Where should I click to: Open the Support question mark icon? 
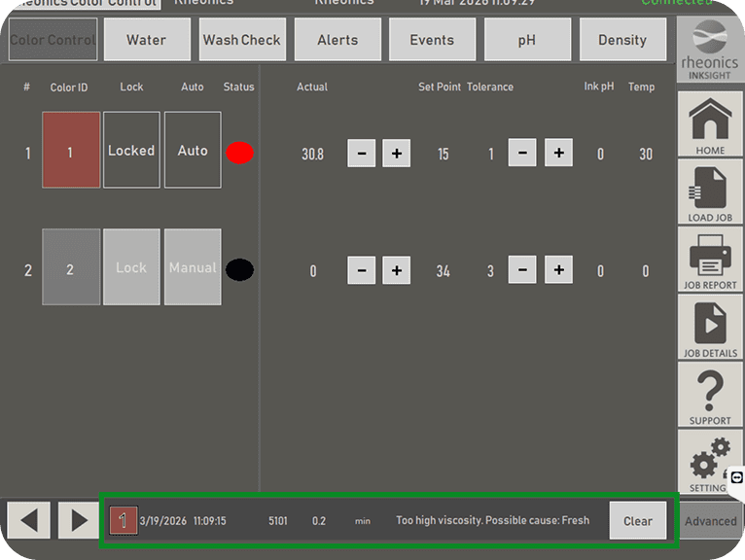(x=710, y=395)
